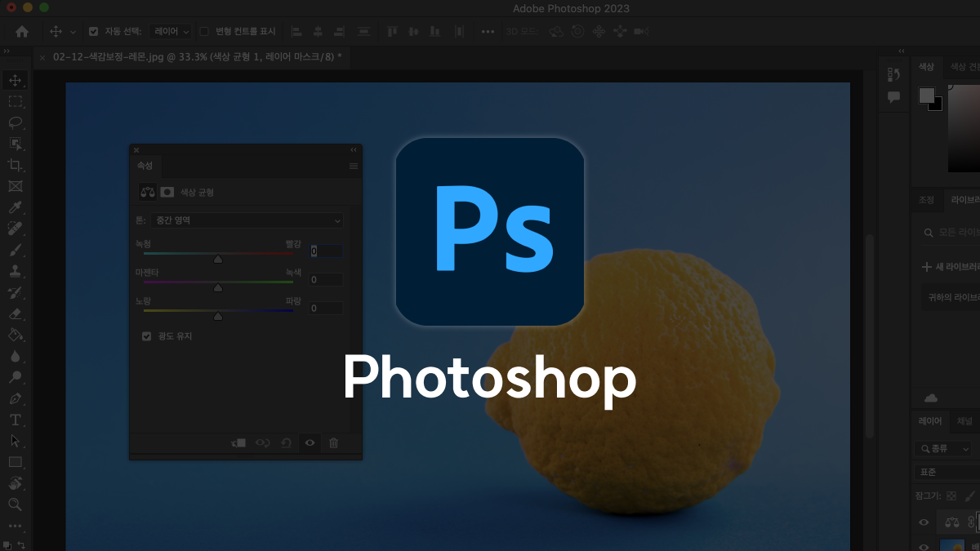Image resolution: width=980 pixels, height=551 pixels.
Task: Enable 변형 컨트롤 표시 checkbox
Action: click(x=205, y=31)
